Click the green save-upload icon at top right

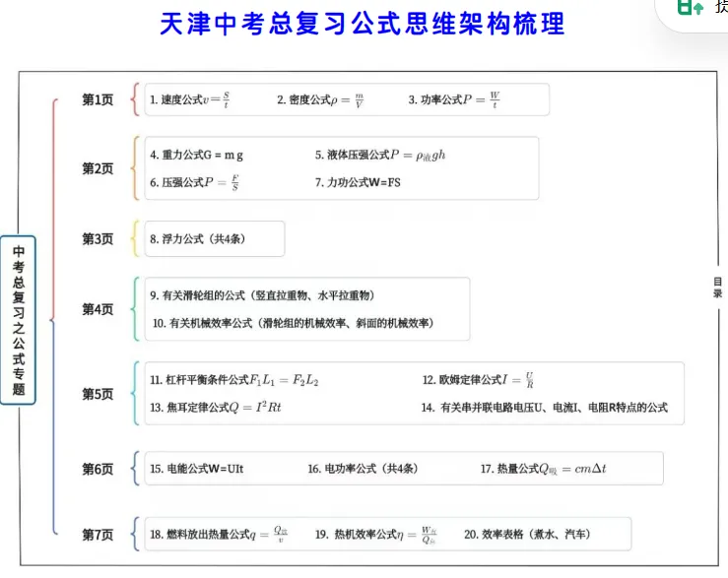click(x=690, y=7)
